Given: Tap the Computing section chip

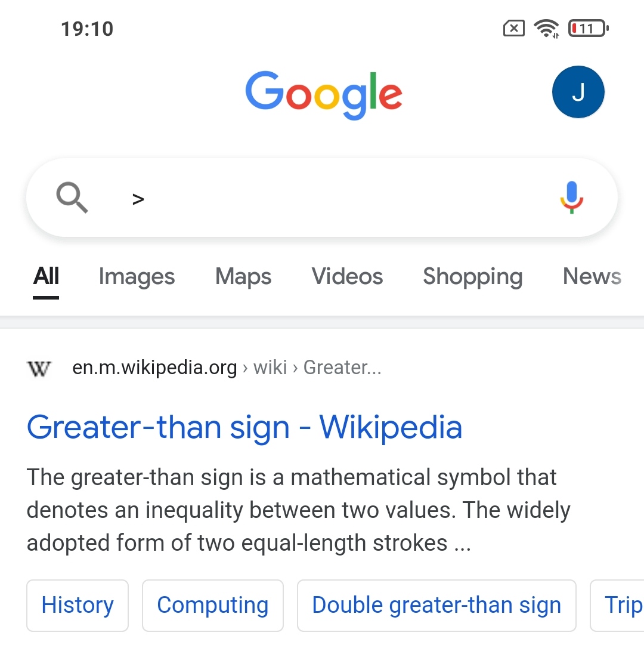Looking at the screenshot, I should coord(213,605).
